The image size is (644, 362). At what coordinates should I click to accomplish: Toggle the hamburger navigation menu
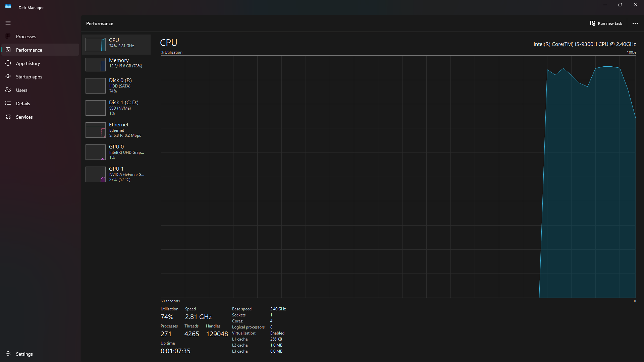(8, 23)
